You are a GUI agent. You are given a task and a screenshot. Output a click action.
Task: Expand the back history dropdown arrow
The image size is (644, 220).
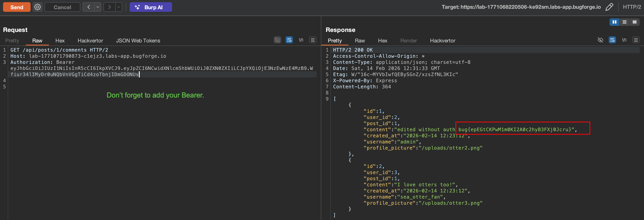click(x=98, y=7)
